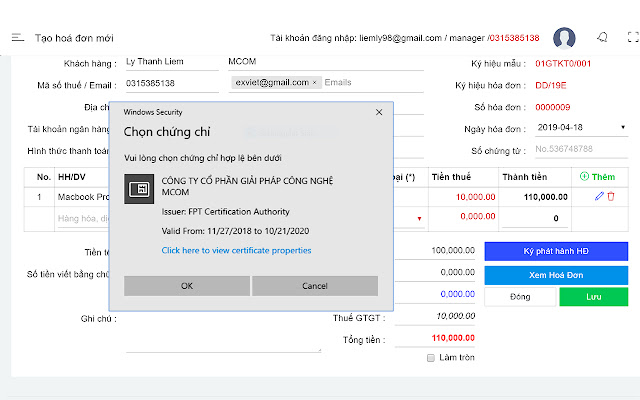Click the 10,000.00 tax amount in row 1

coord(476,197)
